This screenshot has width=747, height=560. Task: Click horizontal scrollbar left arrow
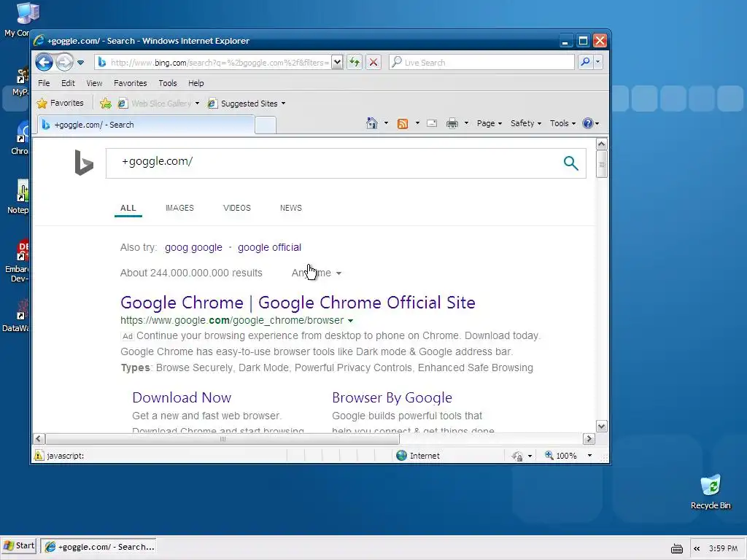tap(39, 438)
